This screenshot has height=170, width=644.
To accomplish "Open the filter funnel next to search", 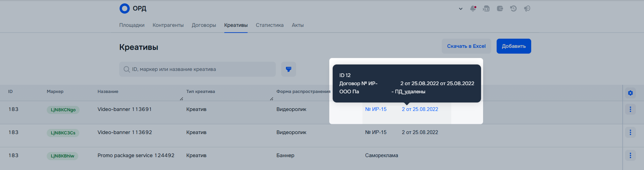I will point(289,69).
